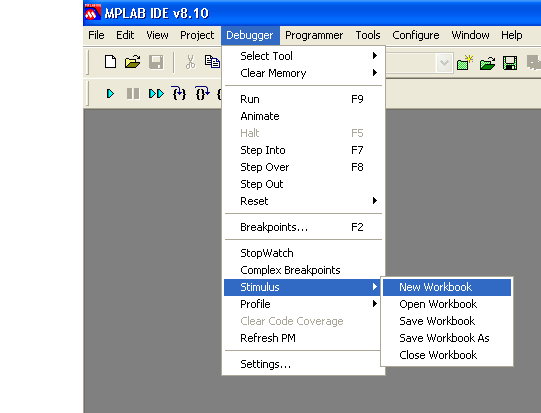The image size is (541, 413).
Task: Click the New Project green folder icon
Action: pos(464,63)
